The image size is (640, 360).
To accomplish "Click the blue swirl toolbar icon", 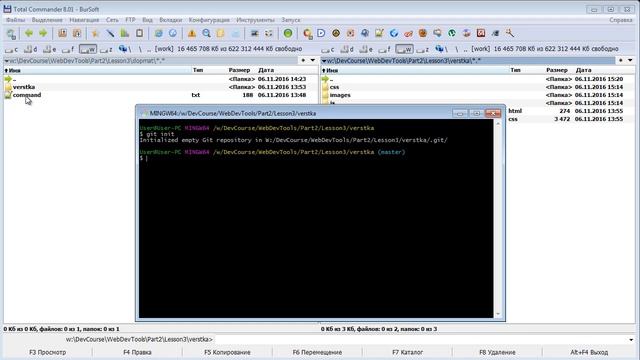I will pos(394,33).
